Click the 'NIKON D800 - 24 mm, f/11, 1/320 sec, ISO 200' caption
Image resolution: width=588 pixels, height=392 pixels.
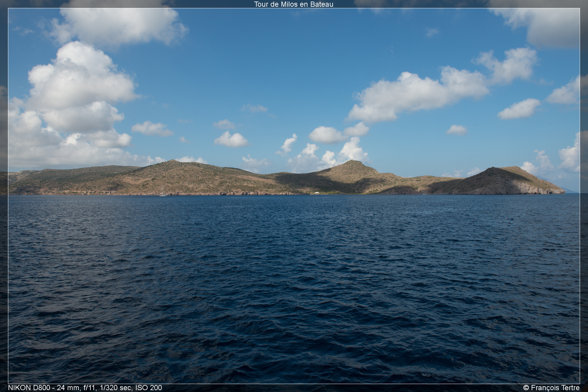click(85, 388)
